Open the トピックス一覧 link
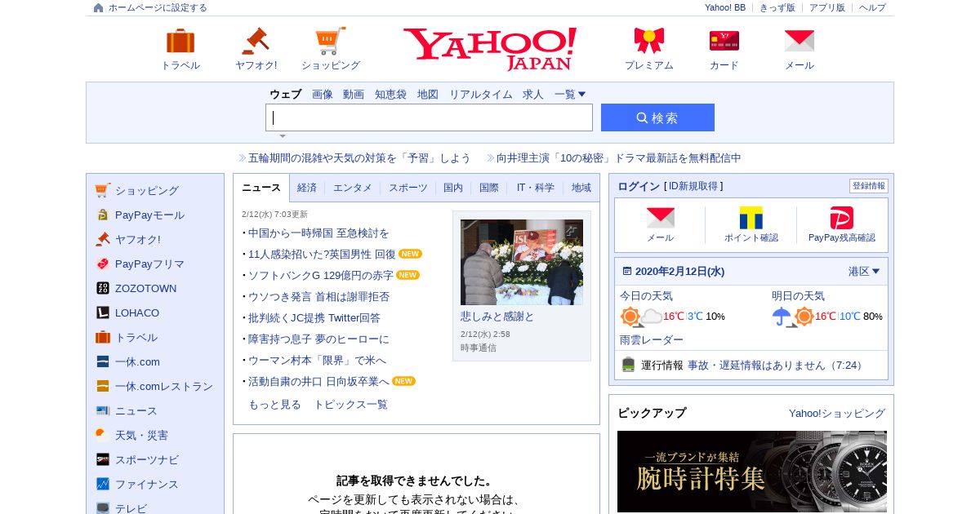The width and height of the screenshot is (980, 514). 351,404
